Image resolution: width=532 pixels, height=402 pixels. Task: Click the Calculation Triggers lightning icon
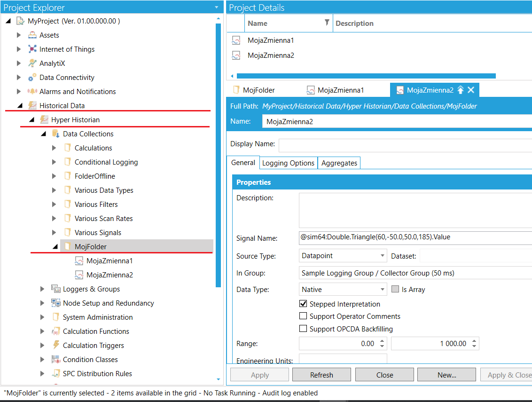tap(55, 346)
